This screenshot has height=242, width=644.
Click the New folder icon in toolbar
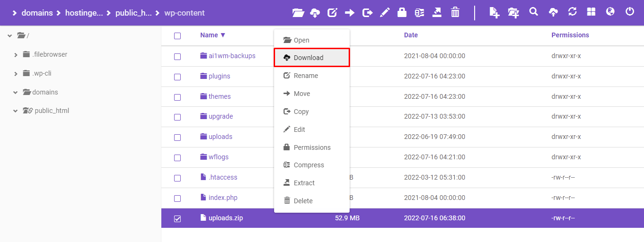click(513, 13)
